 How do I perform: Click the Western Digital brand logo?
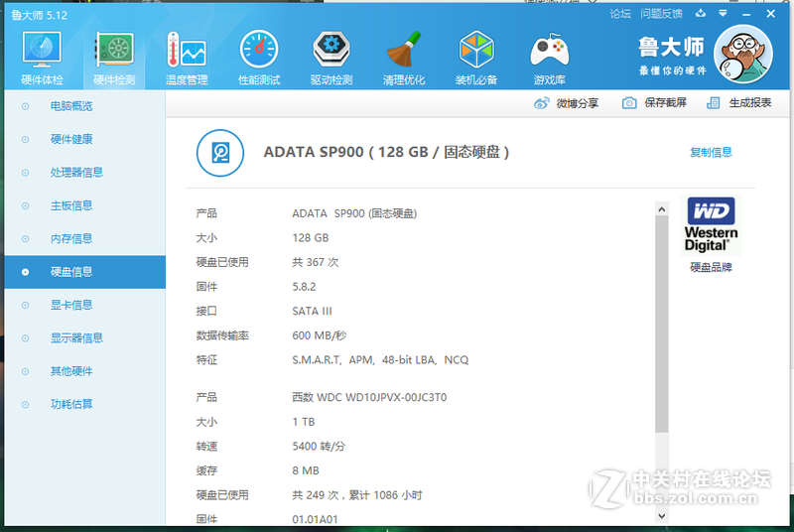coord(711,224)
